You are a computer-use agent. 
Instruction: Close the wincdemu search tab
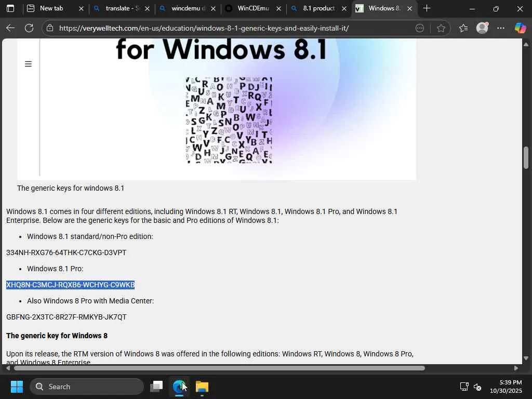tap(213, 9)
